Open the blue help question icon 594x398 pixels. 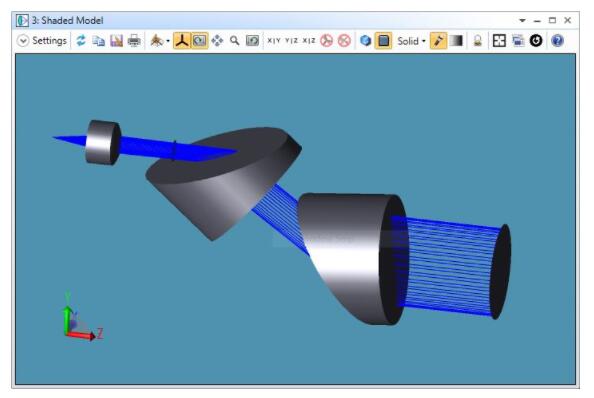pyautogui.click(x=557, y=41)
